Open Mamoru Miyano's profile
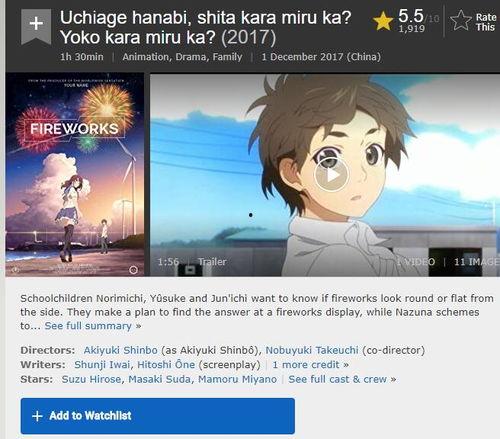500x439 pixels. click(237, 379)
